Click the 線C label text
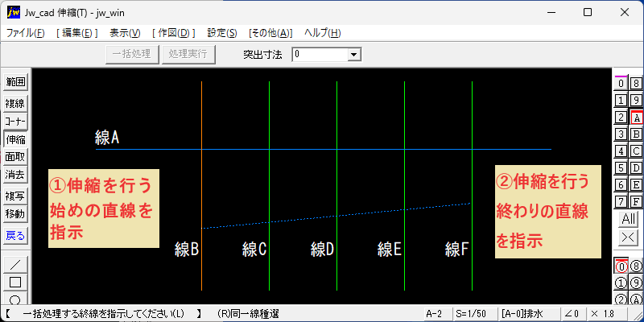The width and height of the screenshot is (644, 322). 254,250
